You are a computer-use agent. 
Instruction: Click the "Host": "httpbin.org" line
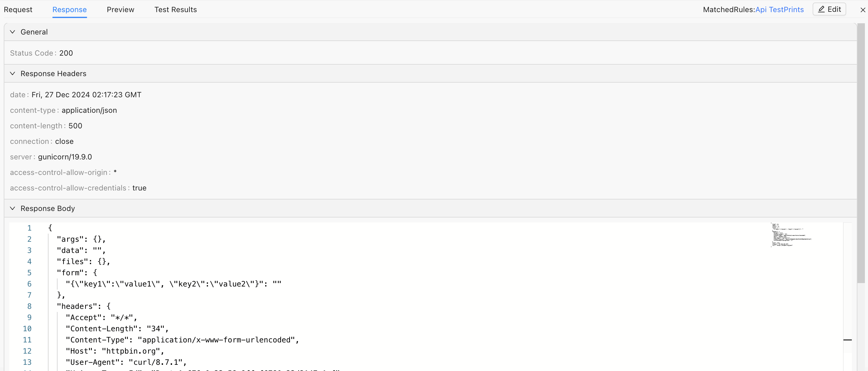pyautogui.click(x=114, y=351)
